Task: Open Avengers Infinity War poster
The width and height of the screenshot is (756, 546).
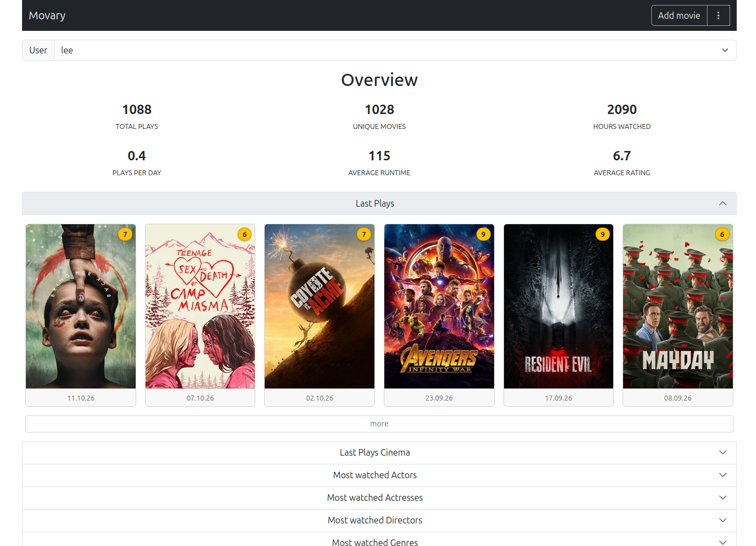Action: coord(439,306)
